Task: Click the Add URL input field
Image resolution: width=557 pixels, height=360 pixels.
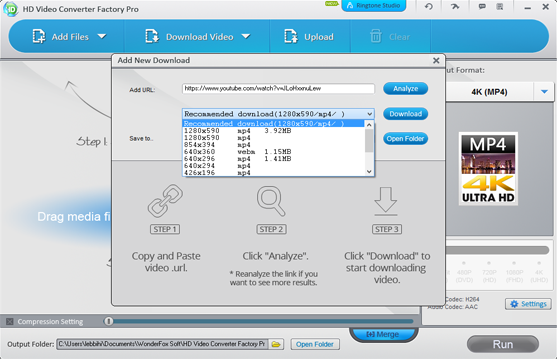Action: 278,88
